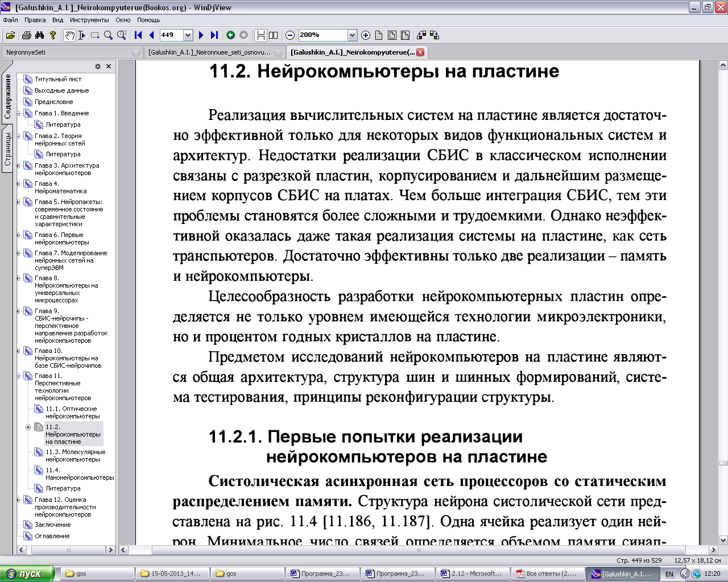Click the Print icon in toolbar
The image size is (728, 582).
[26, 35]
